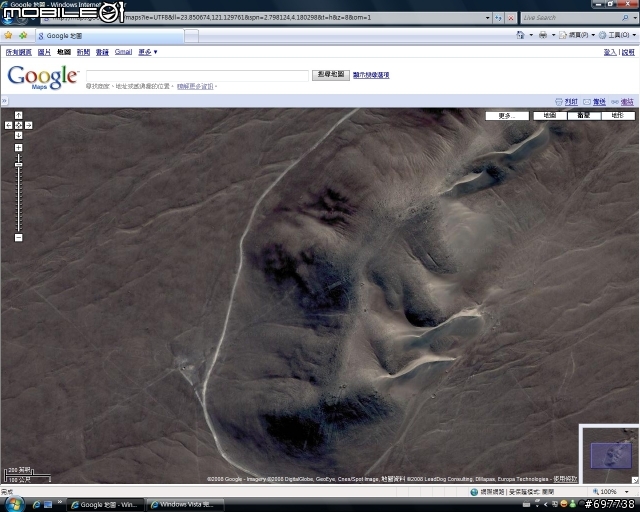Screen dimensions: 640x512
Task: Open the terms of use link in the map footer
Action: pos(565,479)
